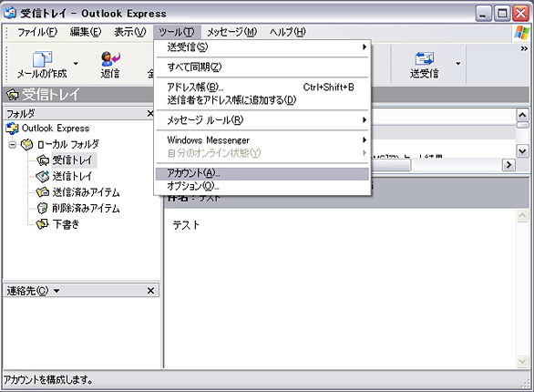
Task: Click the 送信トレイ folder icon
Action: click(43, 176)
